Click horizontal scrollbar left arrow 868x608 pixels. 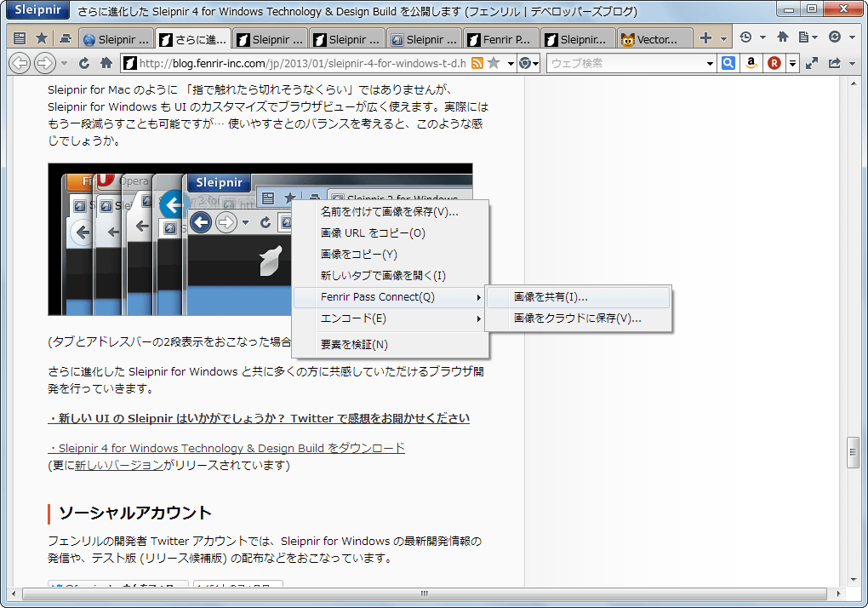[14, 594]
